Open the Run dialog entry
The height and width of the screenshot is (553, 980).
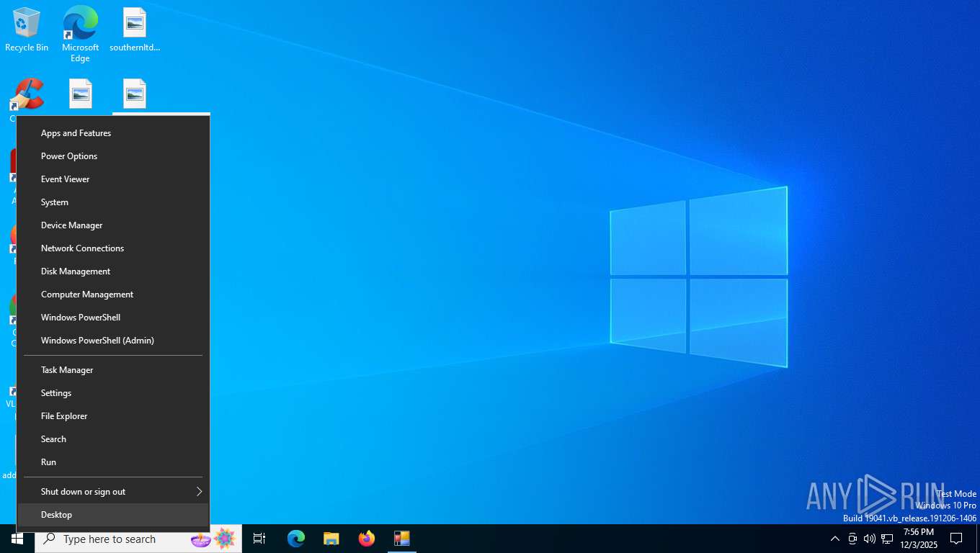pyautogui.click(x=113, y=462)
